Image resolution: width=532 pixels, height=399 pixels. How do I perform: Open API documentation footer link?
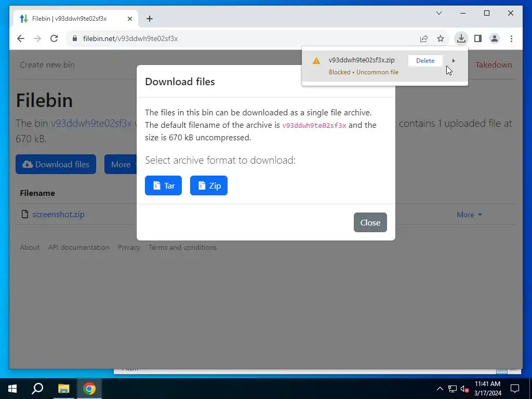[79, 247]
